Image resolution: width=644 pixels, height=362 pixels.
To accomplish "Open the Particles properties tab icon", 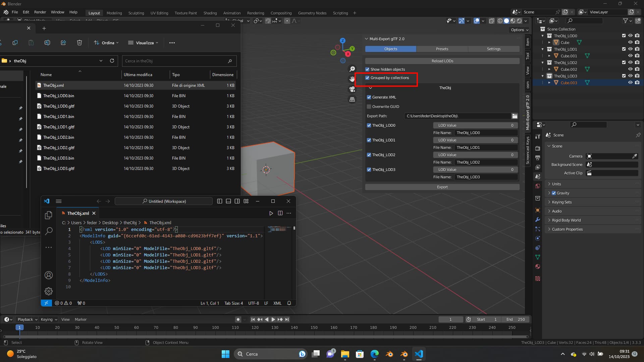I will pyautogui.click(x=538, y=229).
